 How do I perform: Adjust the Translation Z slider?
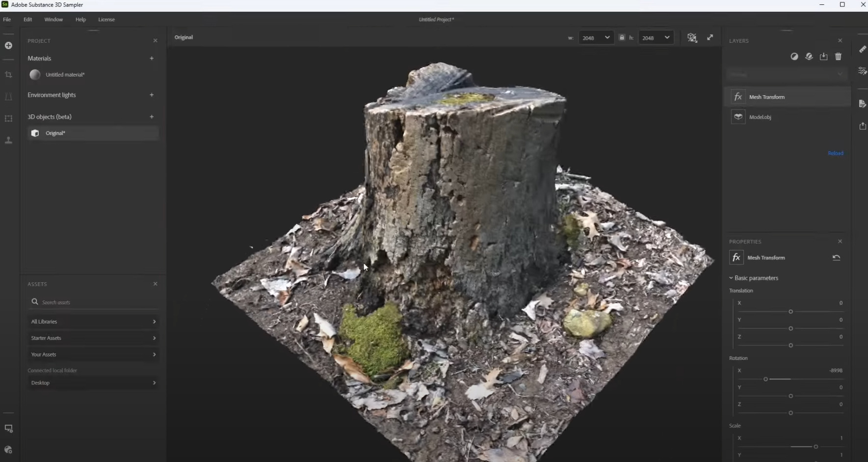pos(790,346)
